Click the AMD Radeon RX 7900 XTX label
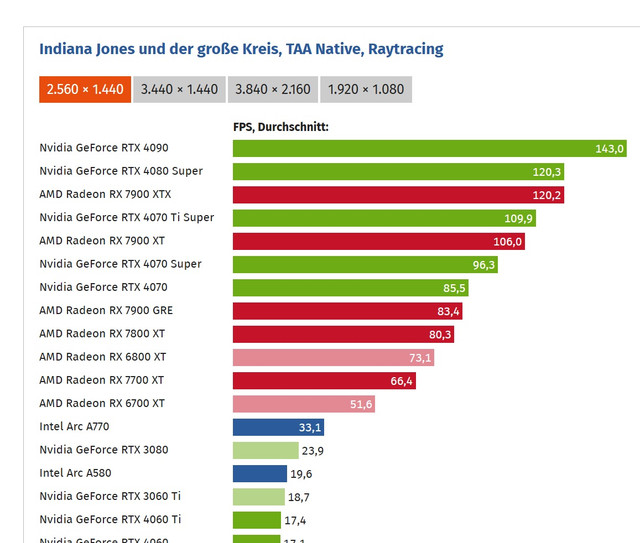Viewport: 640px width, 543px height. click(x=105, y=194)
